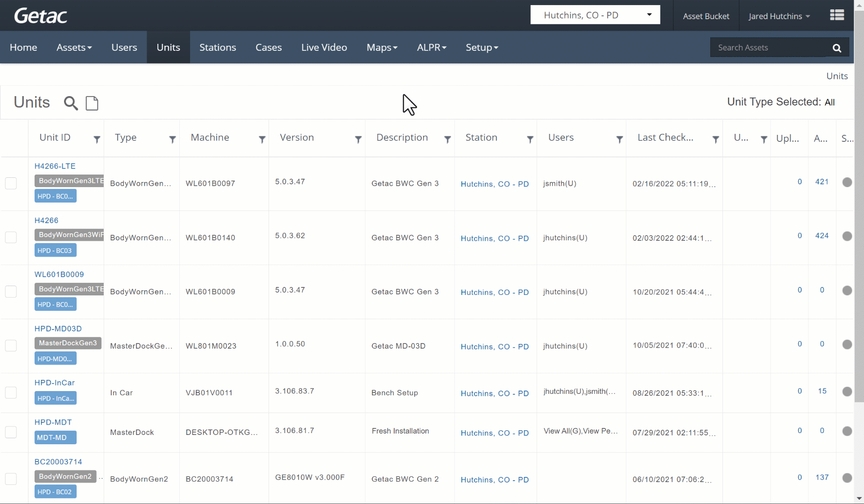Open the Asset Bucket
864x504 pixels.
[x=706, y=16]
